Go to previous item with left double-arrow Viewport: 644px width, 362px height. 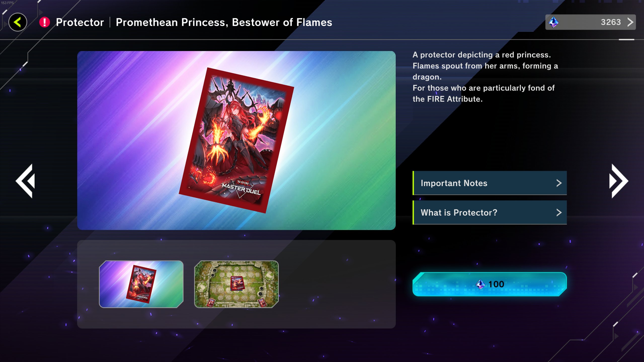pos(25,181)
